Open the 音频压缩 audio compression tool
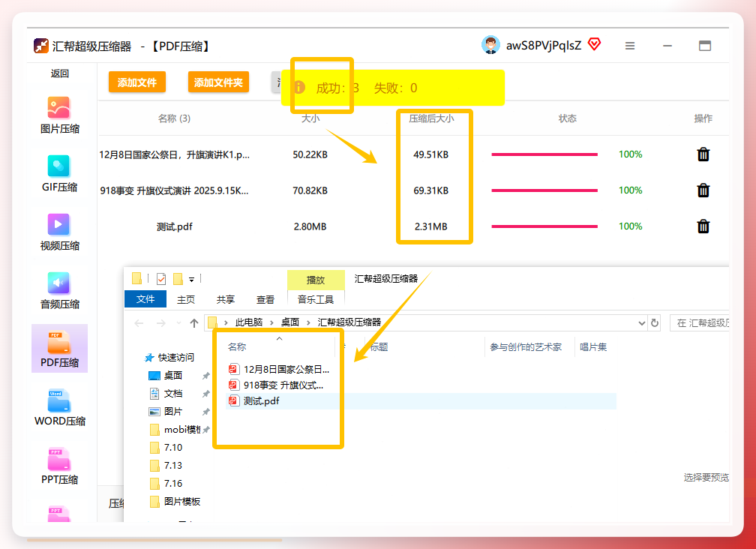756x549 pixels. coord(59,290)
